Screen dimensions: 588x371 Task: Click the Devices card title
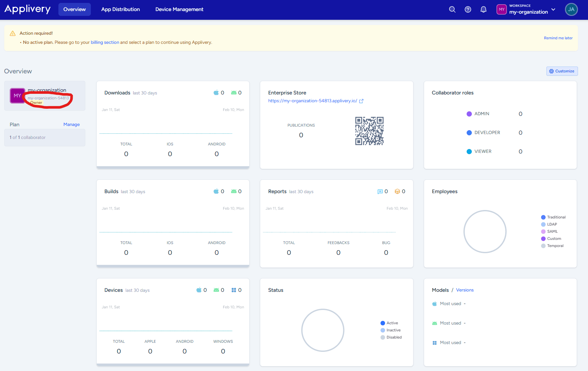point(114,290)
